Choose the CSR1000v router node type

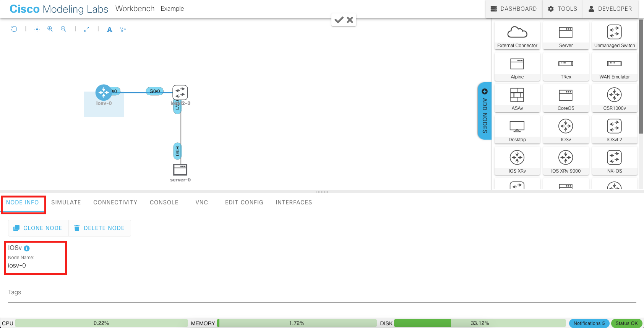coord(615,98)
